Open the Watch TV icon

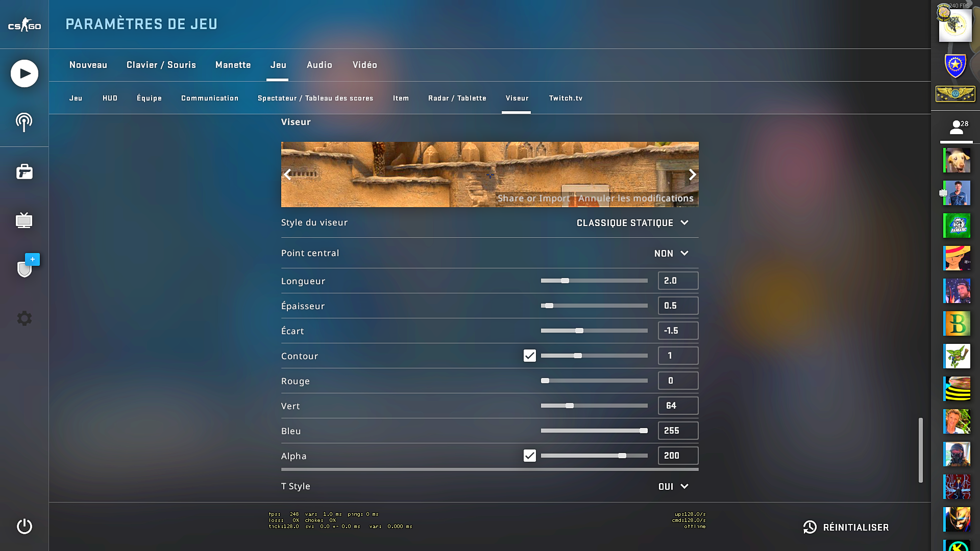point(24,220)
